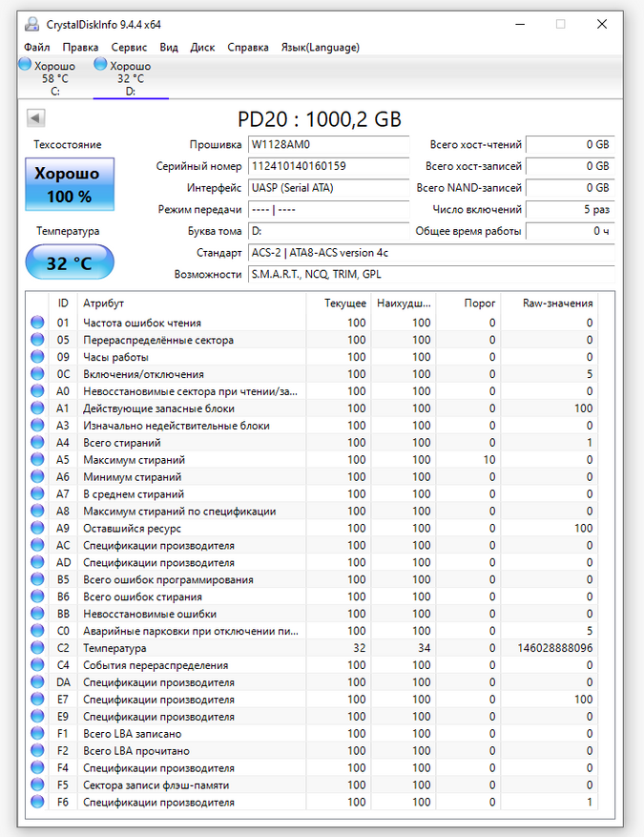Click the ID column header
Image resolution: width=644 pixels, height=837 pixels.
coord(63,303)
